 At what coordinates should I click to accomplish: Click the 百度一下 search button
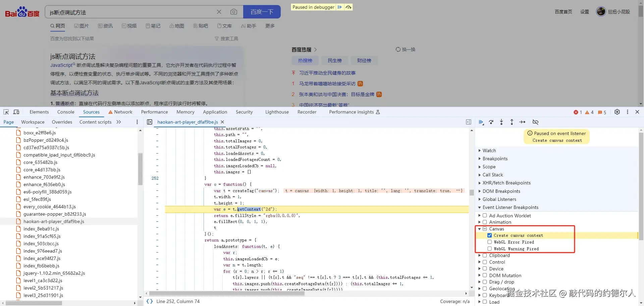pos(261,11)
